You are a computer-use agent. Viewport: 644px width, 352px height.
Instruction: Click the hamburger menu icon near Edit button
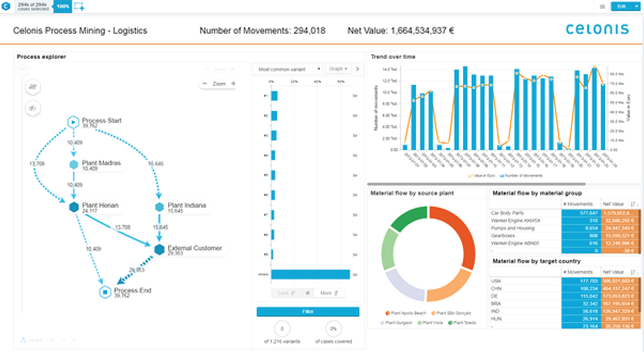602,7
